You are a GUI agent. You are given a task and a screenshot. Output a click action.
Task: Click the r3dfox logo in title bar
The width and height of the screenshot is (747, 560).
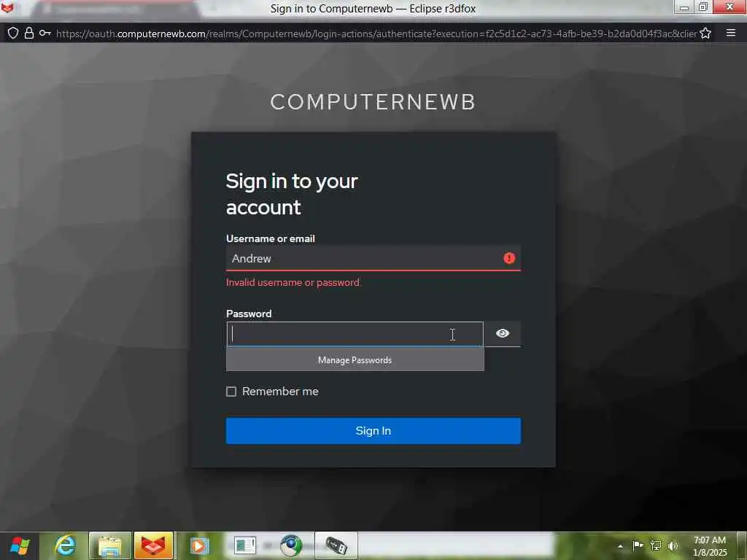point(7,7)
